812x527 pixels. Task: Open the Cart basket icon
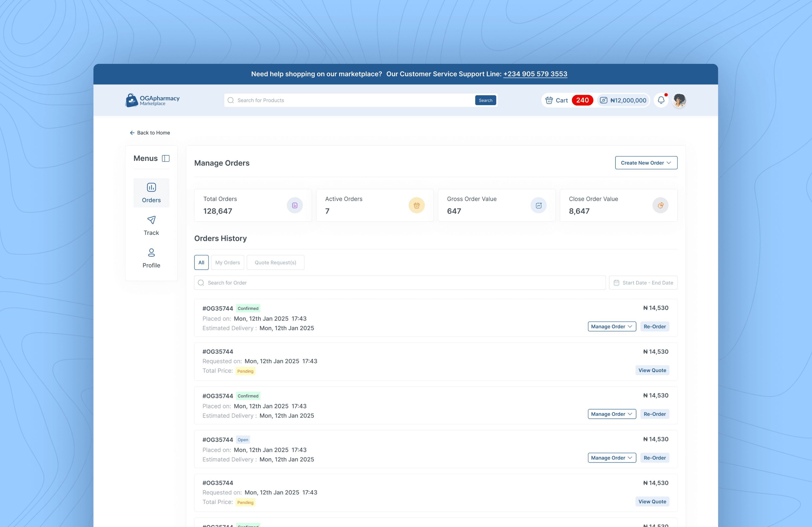click(549, 100)
